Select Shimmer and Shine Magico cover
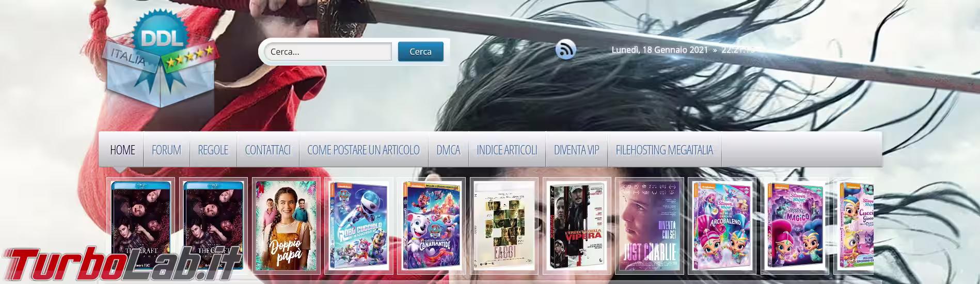 tap(795, 225)
